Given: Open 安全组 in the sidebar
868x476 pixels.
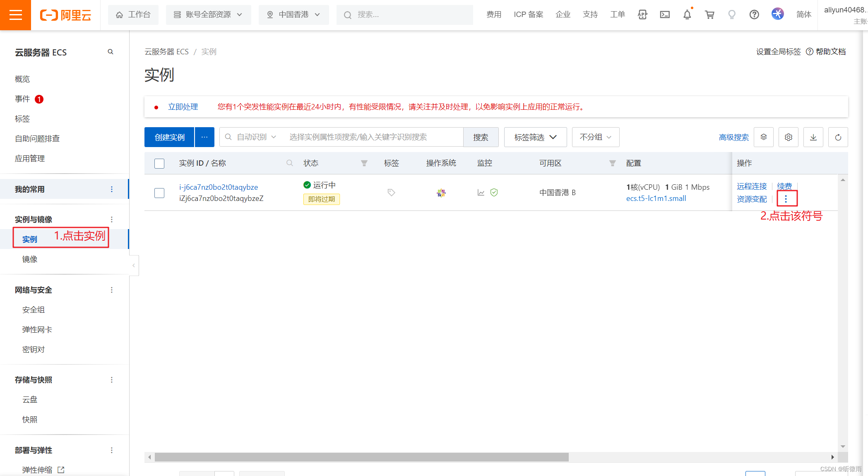Looking at the screenshot, I should 34,310.
